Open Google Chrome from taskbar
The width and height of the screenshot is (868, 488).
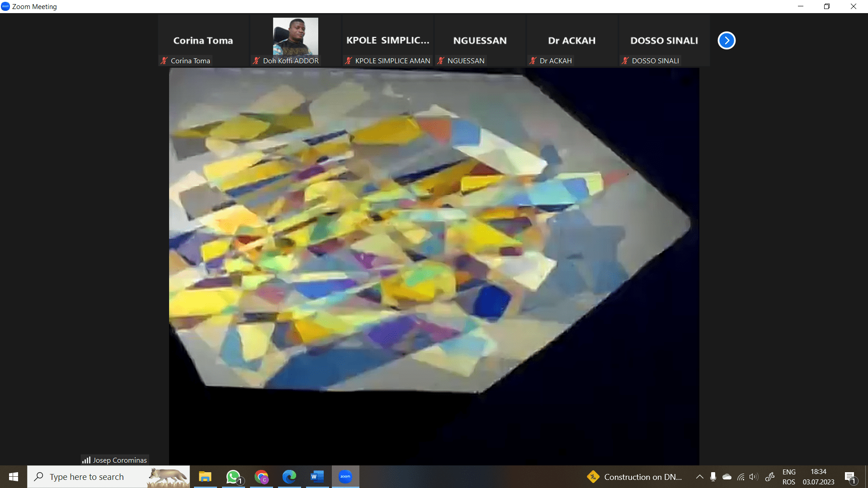[261, 477]
